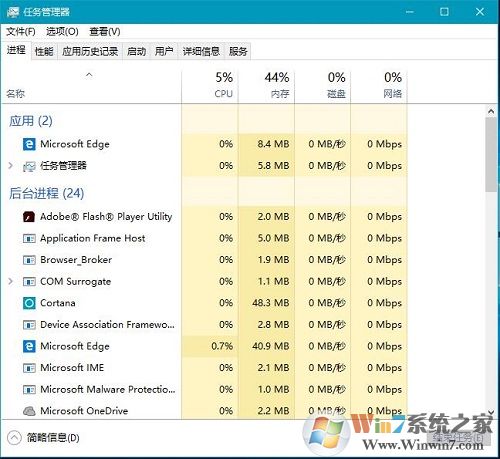500x459 pixels.
Task: Click the 5.0 MB memory value
Action: (x=273, y=239)
